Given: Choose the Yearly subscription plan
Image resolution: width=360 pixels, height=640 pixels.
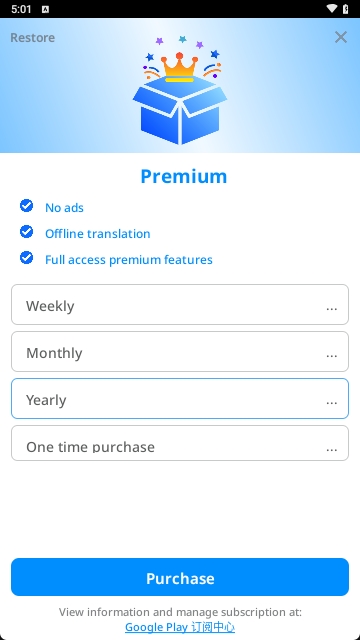Looking at the screenshot, I should [x=180, y=398].
